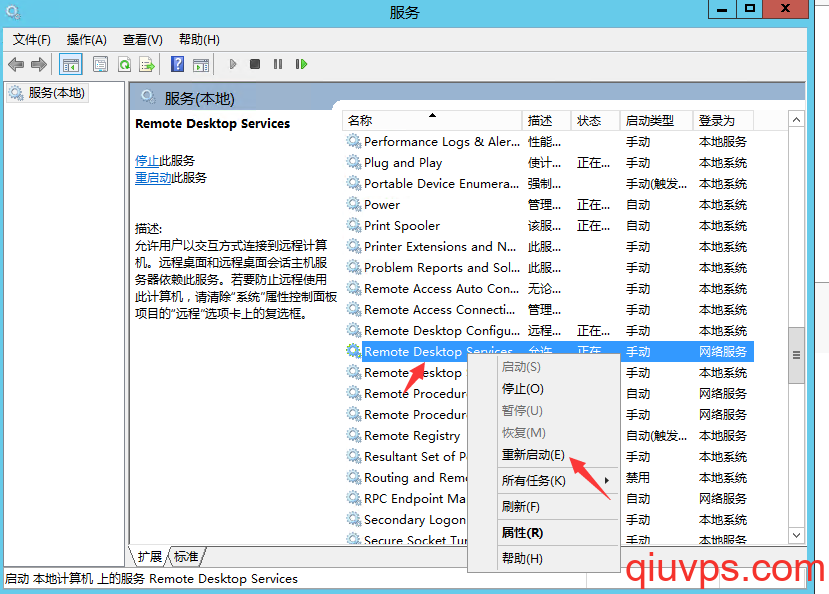The image size is (829, 594).
Task: Open the 文件(F) menu
Action: (32, 40)
